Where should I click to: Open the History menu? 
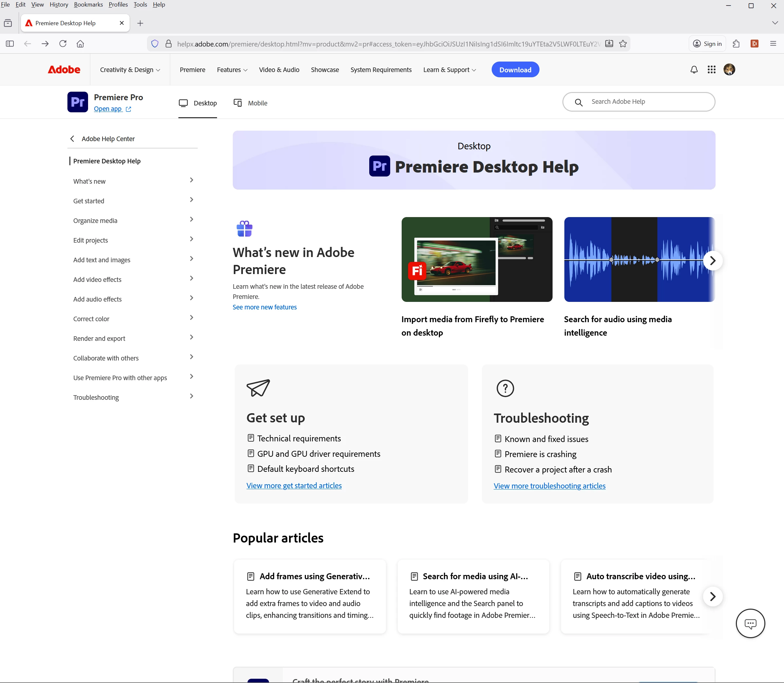tap(59, 5)
